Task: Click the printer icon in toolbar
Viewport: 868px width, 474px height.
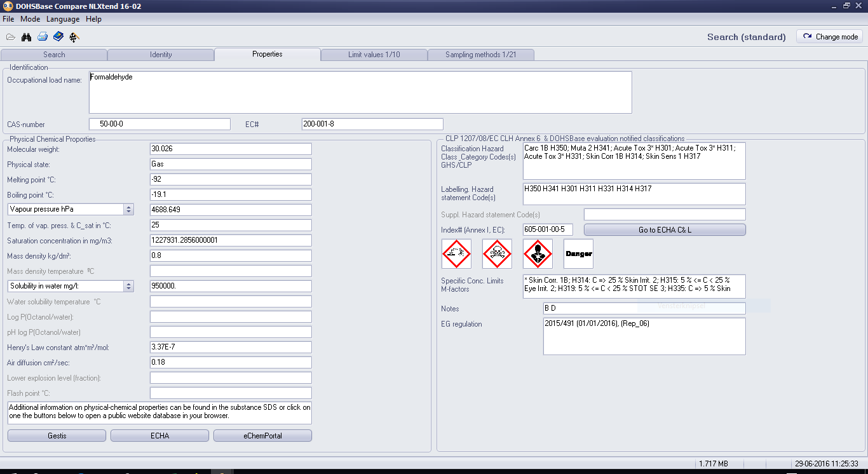Action: tap(43, 37)
